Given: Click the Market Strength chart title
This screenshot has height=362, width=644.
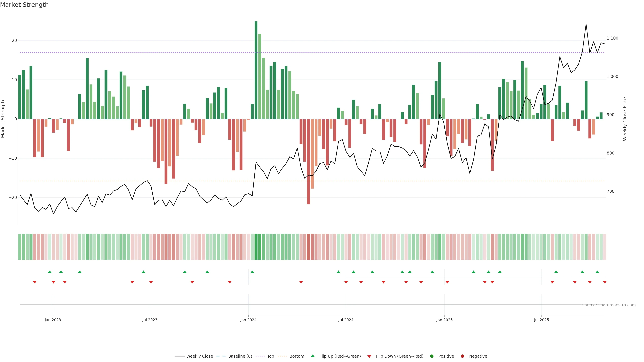Looking at the screenshot, I should click(x=24, y=5).
